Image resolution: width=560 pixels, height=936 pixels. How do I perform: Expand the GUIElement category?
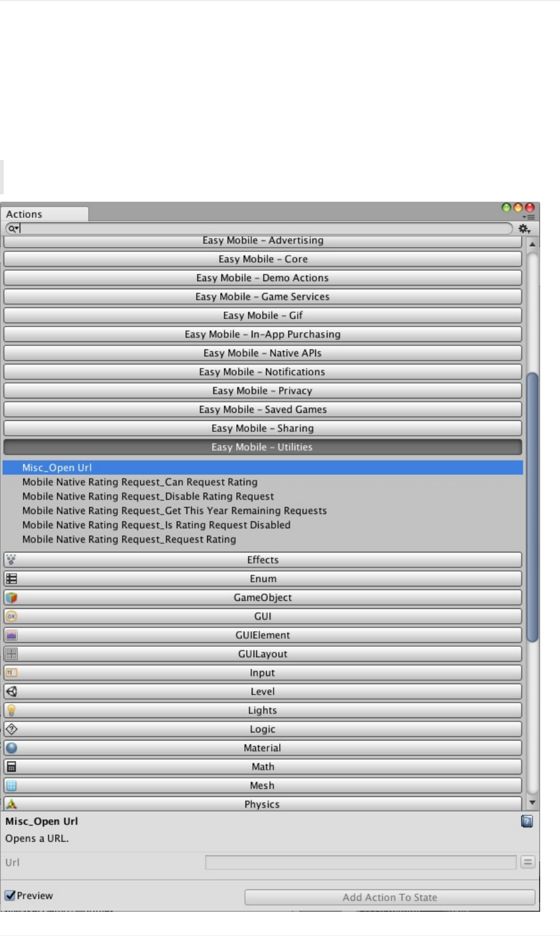point(263,635)
